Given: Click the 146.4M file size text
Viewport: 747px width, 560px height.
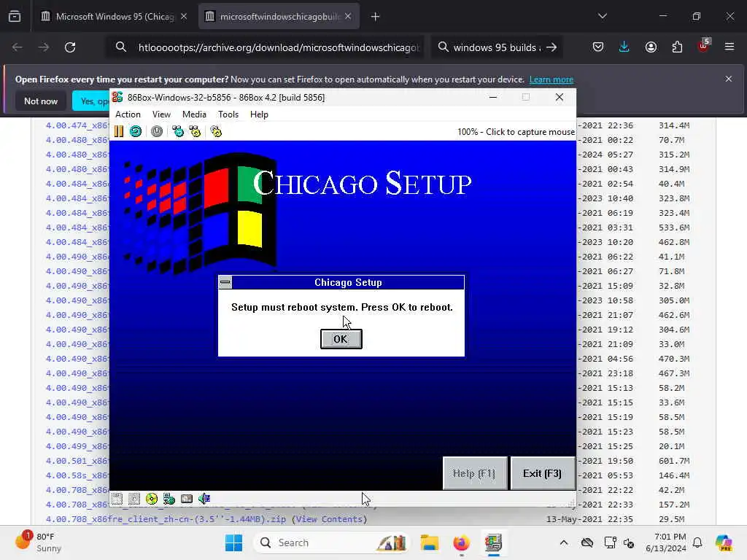Looking at the screenshot, I should click(x=673, y=475).
